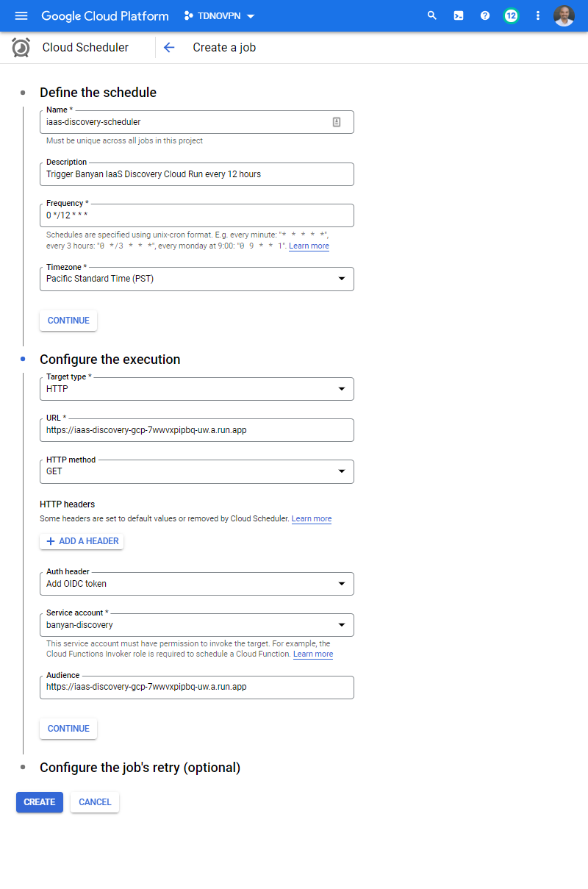Screen dimensions: 588x889
Task: Click the user account avatar
Action: [564, 15]
